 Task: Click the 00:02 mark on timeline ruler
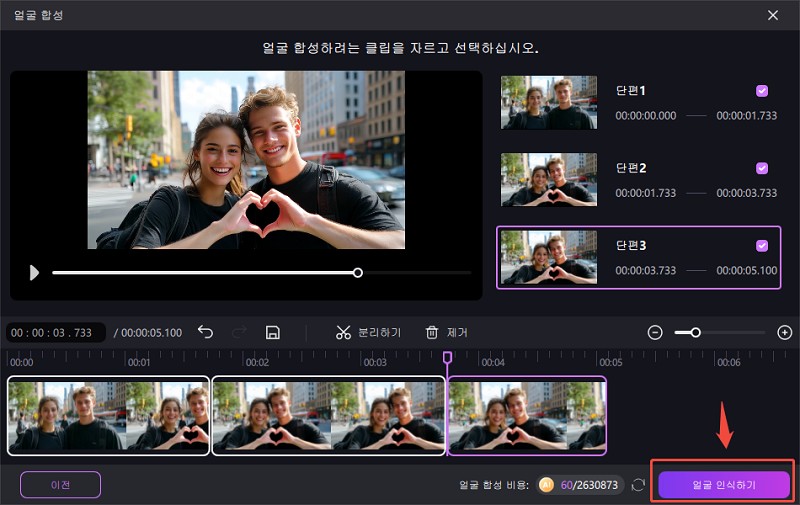tap(257, 362)
